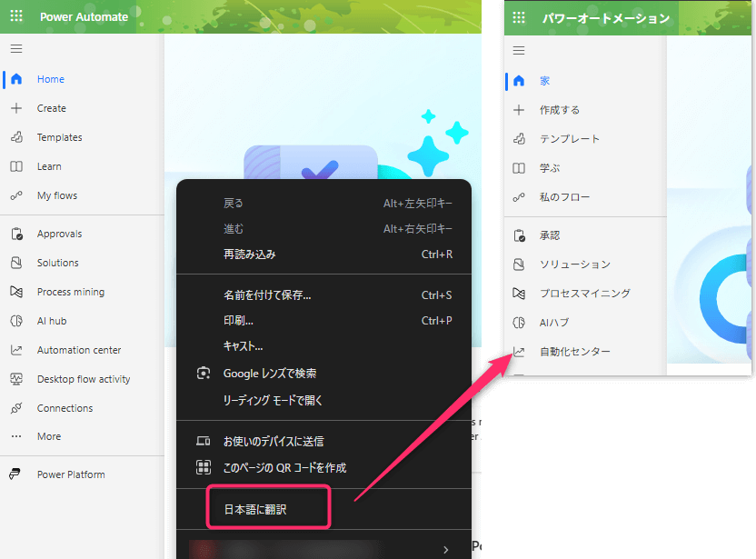Screen dimensions: 756x559
Task: Click the Power Platform icon
Action: pyautogui.click(x=15, y=474)
